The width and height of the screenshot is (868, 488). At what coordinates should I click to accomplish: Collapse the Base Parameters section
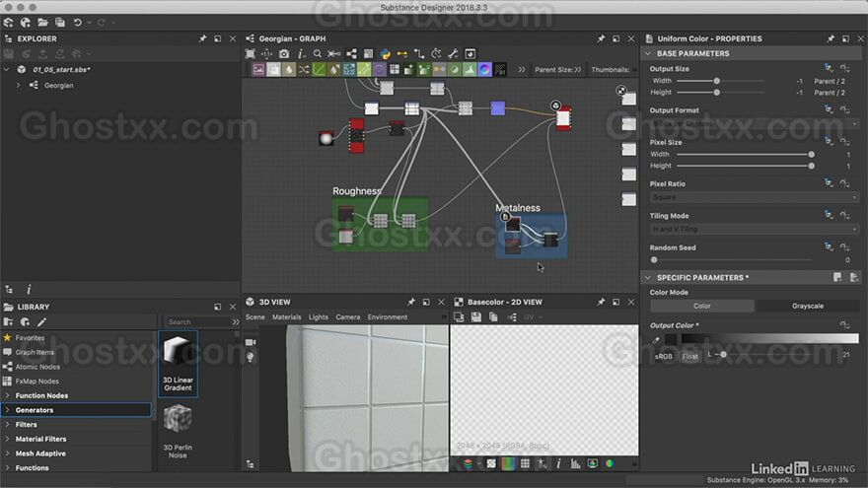(648, 53)
